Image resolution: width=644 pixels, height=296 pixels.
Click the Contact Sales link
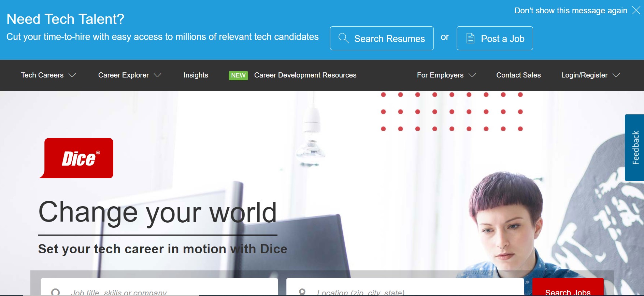click(x=518, y=75)
